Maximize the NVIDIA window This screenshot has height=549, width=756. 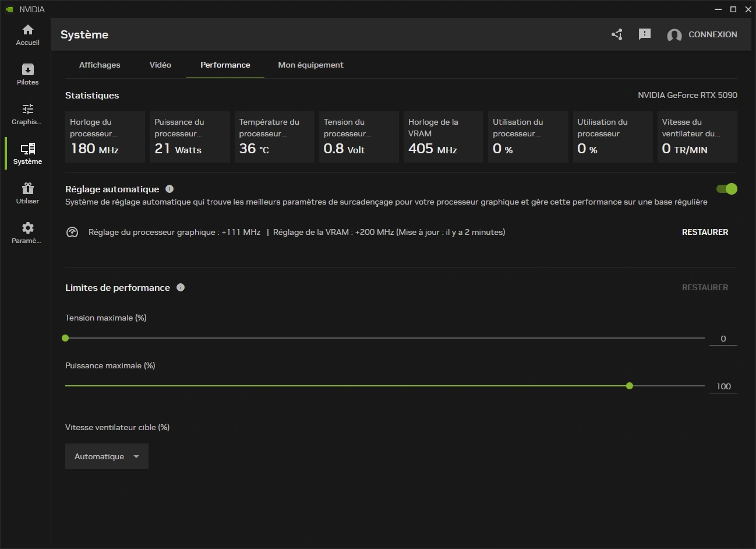point(733,9)
